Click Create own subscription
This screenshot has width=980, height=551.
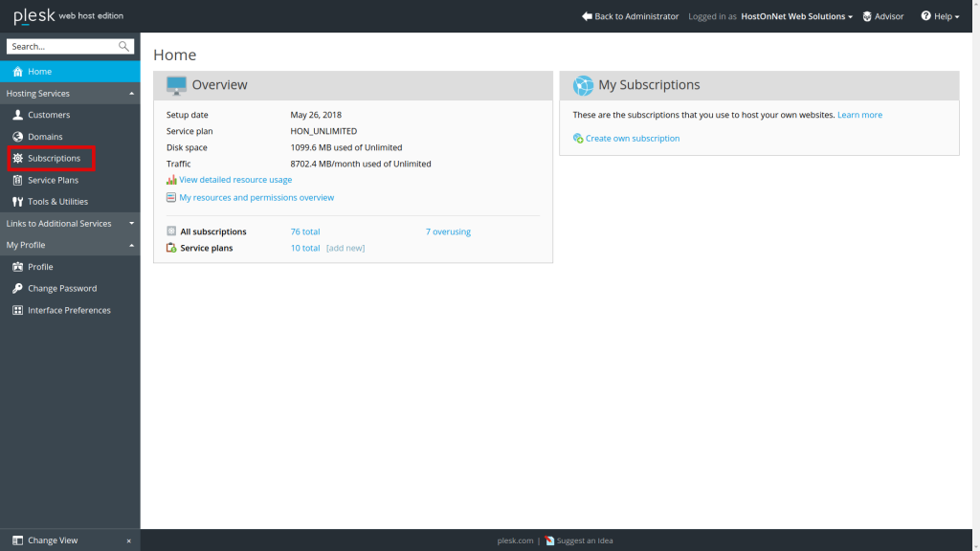(630, 138)
